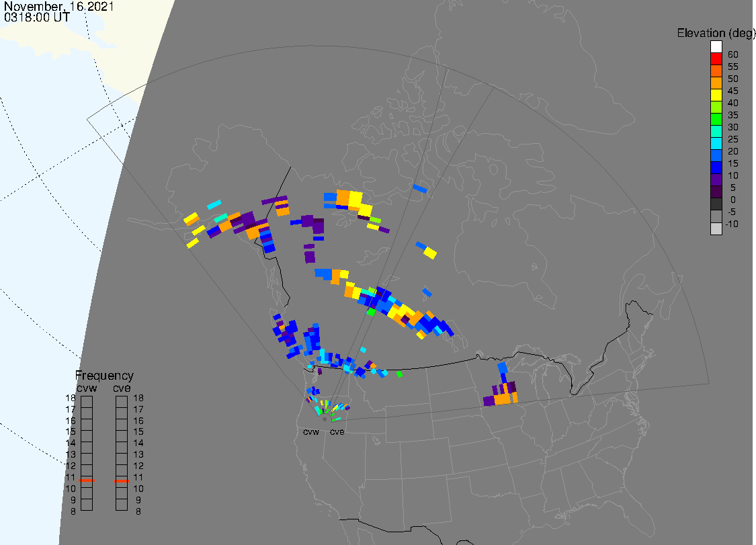The width and height of the screenshot is (756, 545).
Task: Click the 'Frequency' legend heading
Action: [x=104, y=375]
